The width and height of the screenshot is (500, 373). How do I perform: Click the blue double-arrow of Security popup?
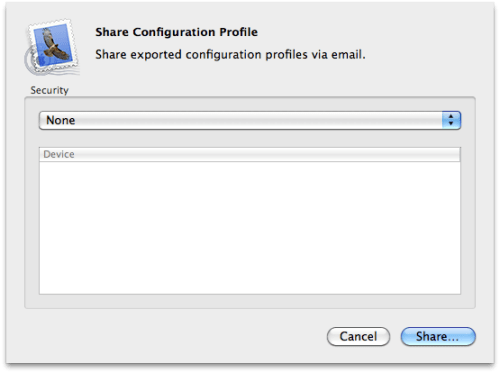point(451,120)
